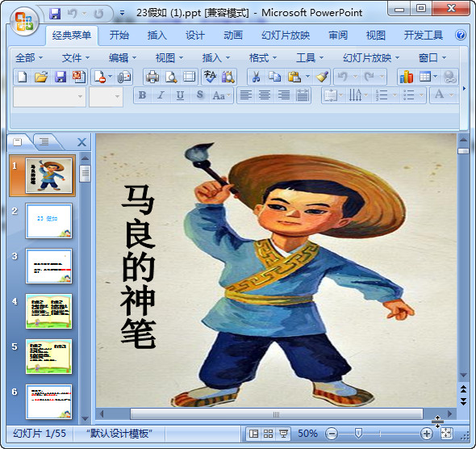Expand the numbering list dropdown
The width and height of the screenshot is (476, 449).
[x=395, y=95]
